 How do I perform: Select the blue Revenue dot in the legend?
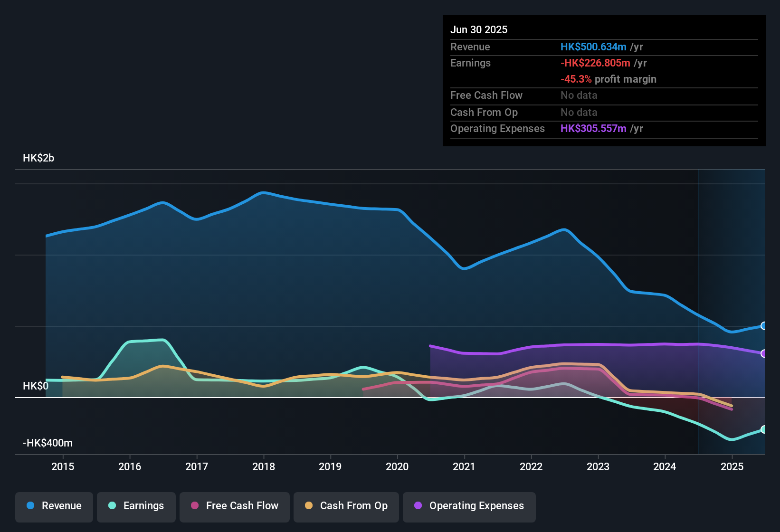(30, 506)
